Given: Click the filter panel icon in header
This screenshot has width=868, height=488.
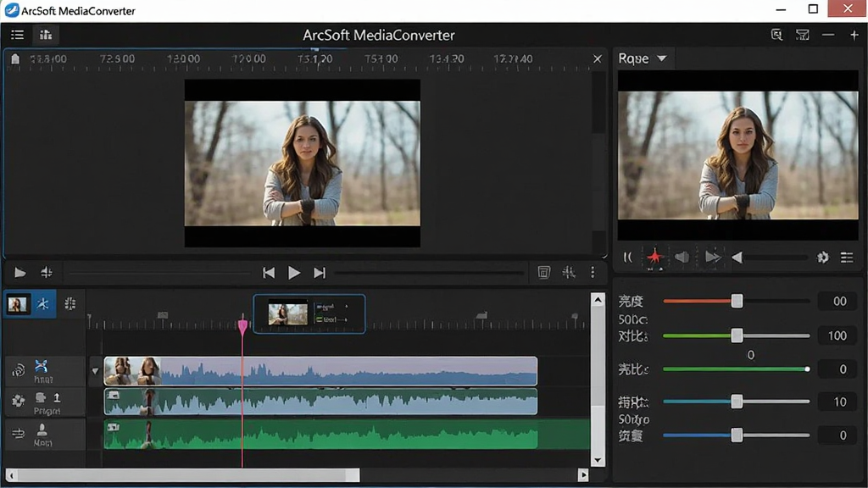Looking at the screenshot, I should [802, 35].
